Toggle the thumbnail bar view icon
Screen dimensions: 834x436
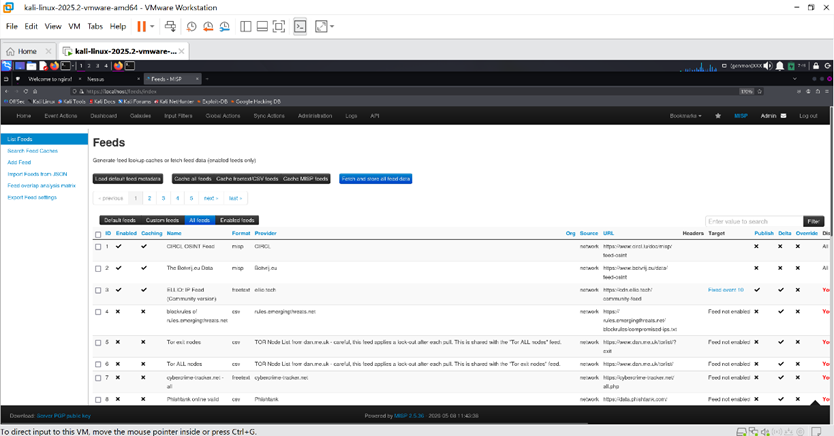click(x=262, y=27)
